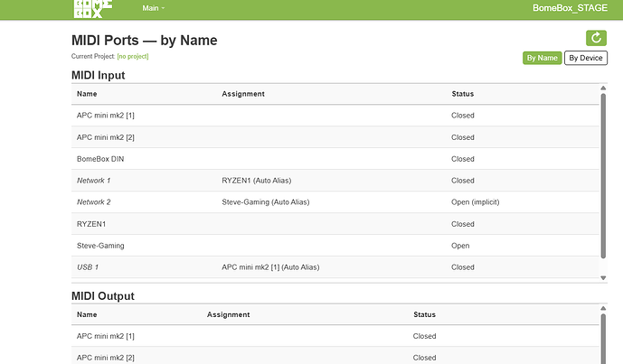Select APC mini mk2 [2] input row
Viewport: 623px width, 364px height.
(335, 137)
